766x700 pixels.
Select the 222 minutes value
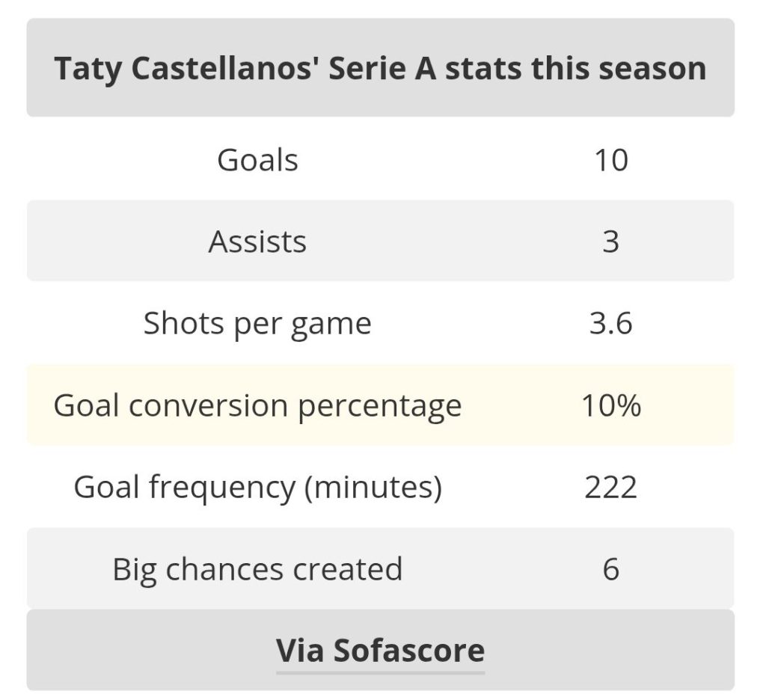click(610, 488)
